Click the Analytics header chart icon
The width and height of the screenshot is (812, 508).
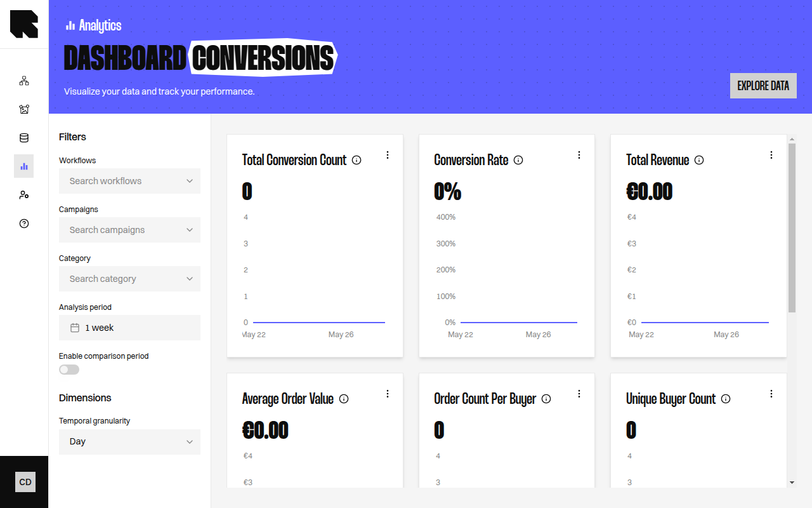pos(70,25)
